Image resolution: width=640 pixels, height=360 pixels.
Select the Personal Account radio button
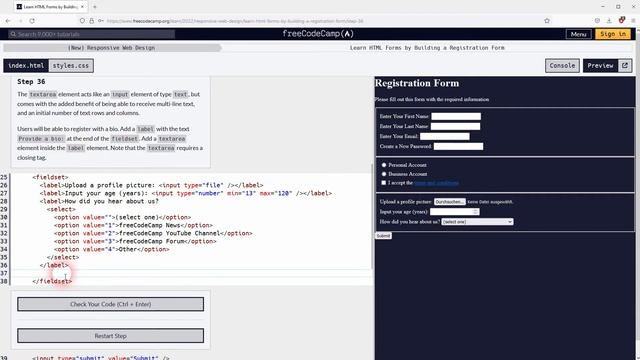384,165
